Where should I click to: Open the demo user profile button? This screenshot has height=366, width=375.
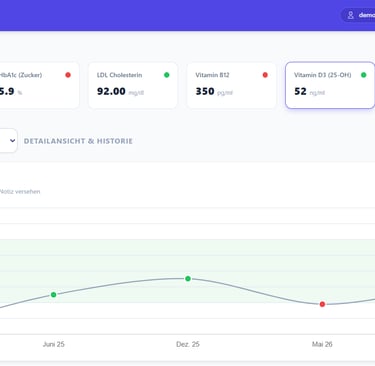point(358,15)
